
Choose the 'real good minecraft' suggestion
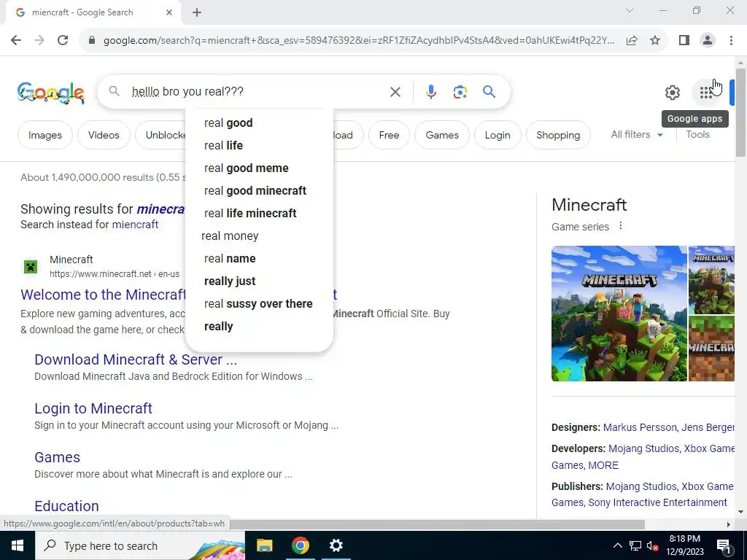tap(259, 190)
